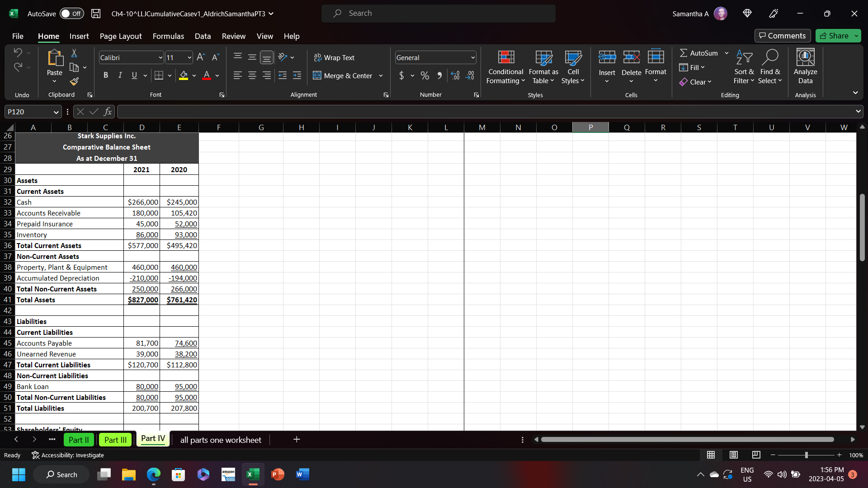Click the Format Painter brush icon
868x488 pixels.
click(75, 82)
